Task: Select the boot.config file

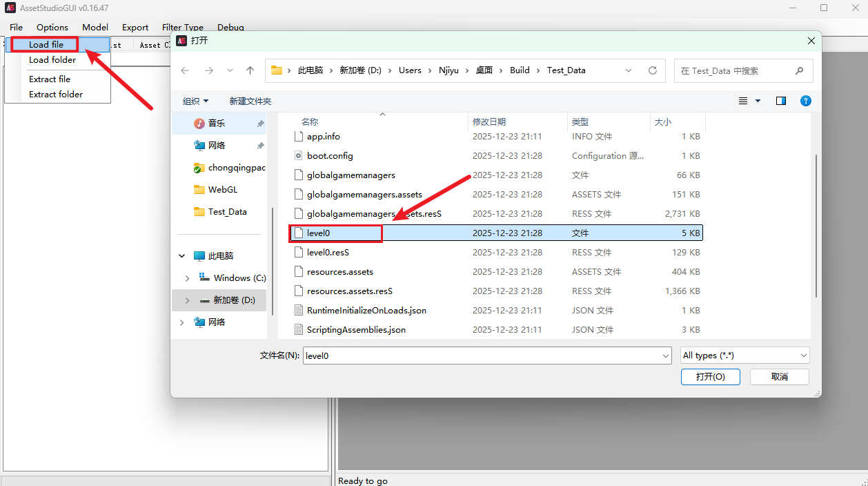Action: 330,155
